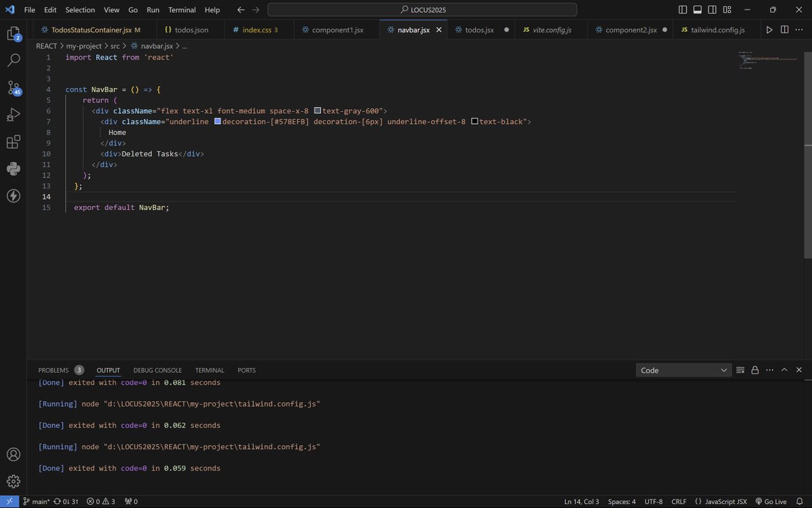Screen dimensions: 812x508
Task: Open forwarded ports status indicator
Action: [131, 501]
